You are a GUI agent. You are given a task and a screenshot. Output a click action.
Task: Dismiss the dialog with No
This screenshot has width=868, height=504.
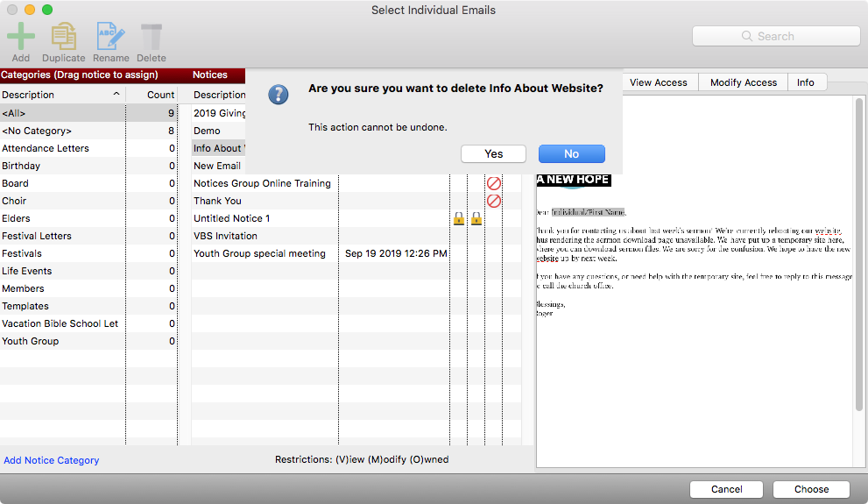pyautogui.click(x=571, y=153)
